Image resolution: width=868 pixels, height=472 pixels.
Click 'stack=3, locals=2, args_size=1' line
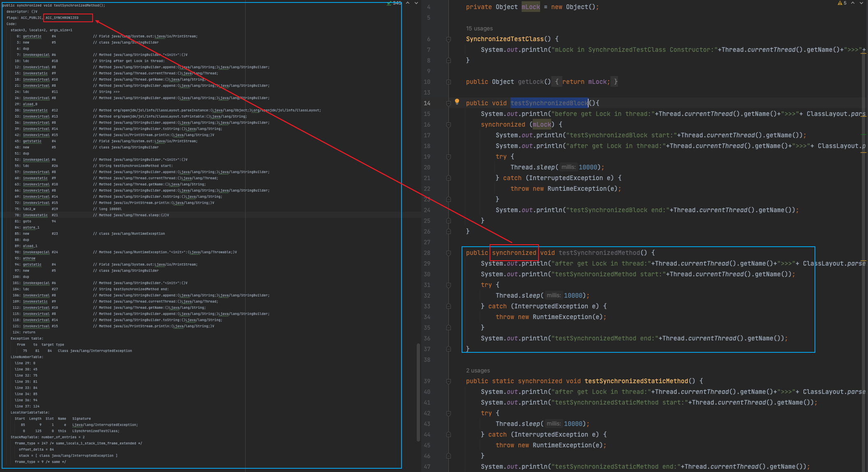pyautogui.click(x=42, y=30)
